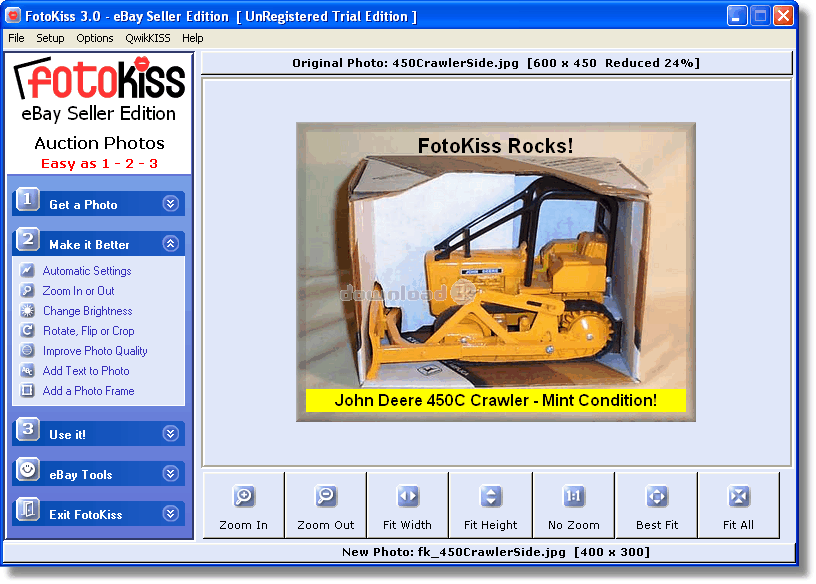Screen dimensions: 816x584
Task: Choose the Add Text to Photo link
Action: [86, 371]
